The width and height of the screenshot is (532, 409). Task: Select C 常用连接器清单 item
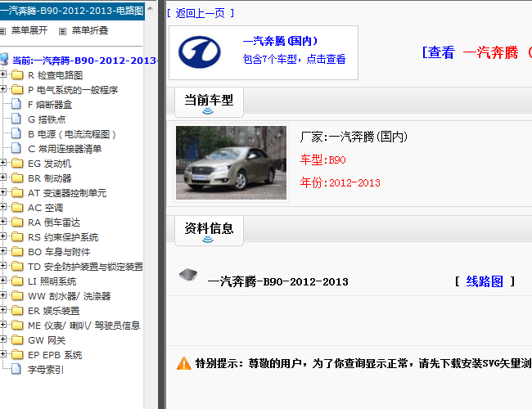pos(65,149)
